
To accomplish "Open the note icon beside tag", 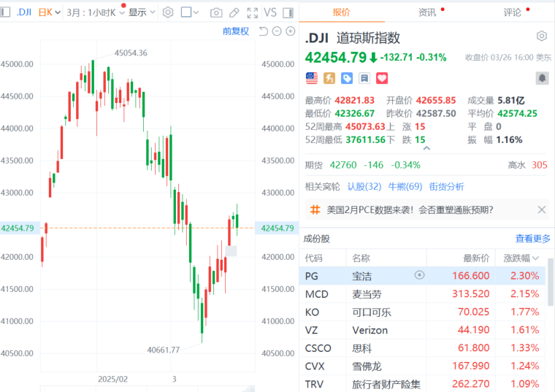I will click(x=364, y=78).
